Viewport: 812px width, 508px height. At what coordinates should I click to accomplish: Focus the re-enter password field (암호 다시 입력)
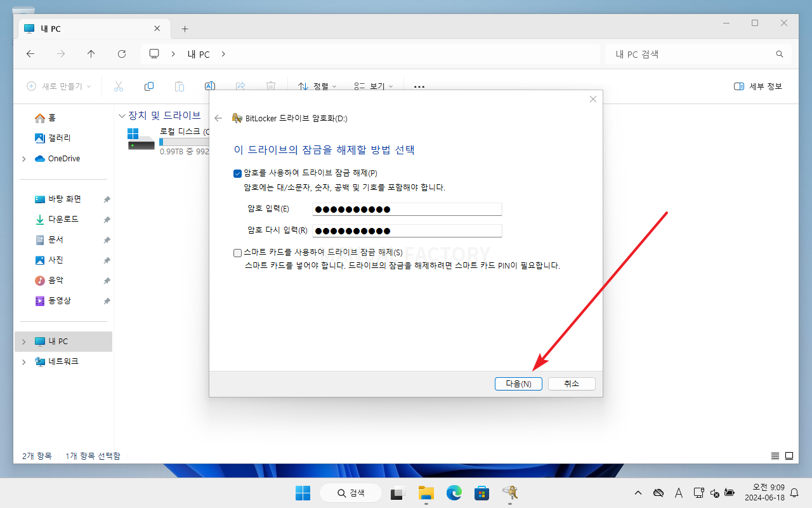tap(407, 231)
